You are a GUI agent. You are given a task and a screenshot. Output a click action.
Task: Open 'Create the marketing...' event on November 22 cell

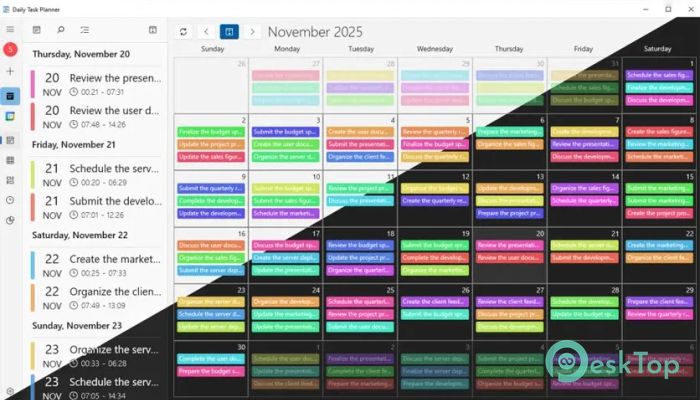[x=659, y=245]
